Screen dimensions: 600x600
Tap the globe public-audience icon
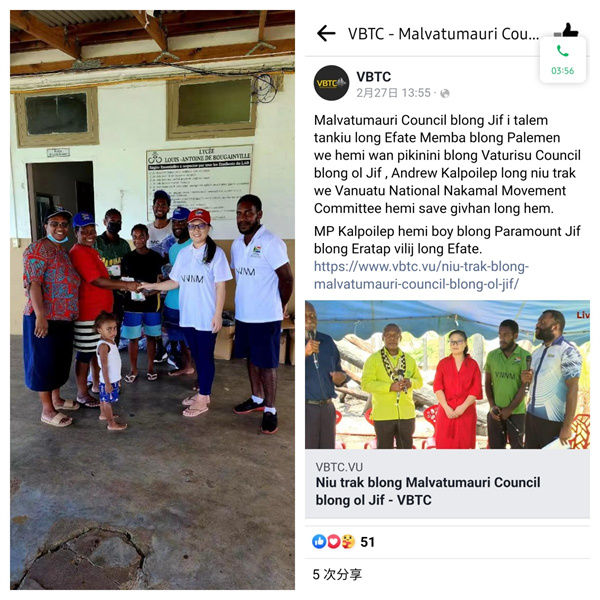pos(445,93)
